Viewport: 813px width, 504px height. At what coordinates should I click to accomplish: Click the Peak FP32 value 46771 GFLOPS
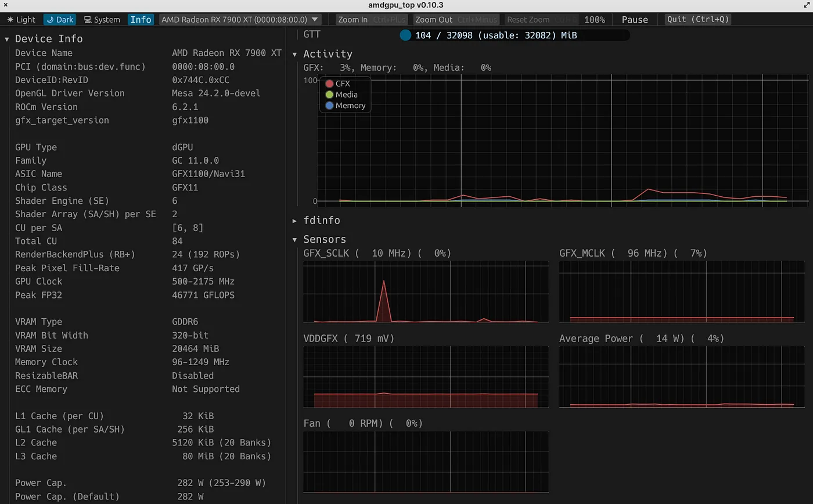(x=203, y=295)
